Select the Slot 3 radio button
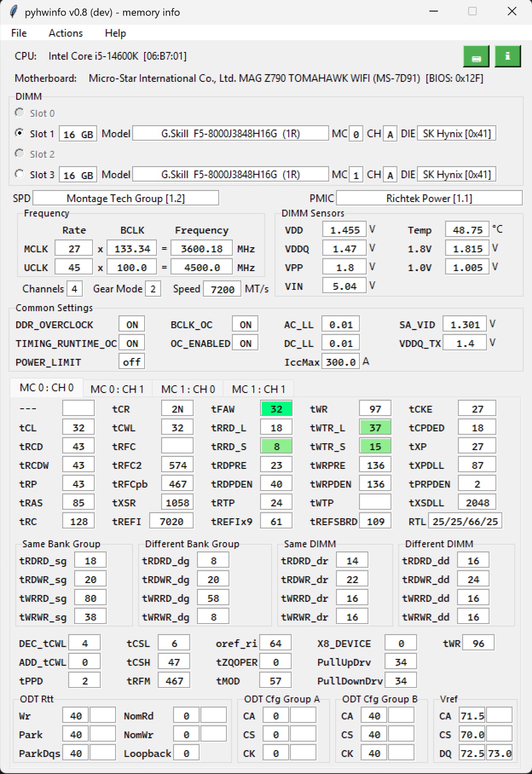Screen dimensions: 532x774 (19, 174)
